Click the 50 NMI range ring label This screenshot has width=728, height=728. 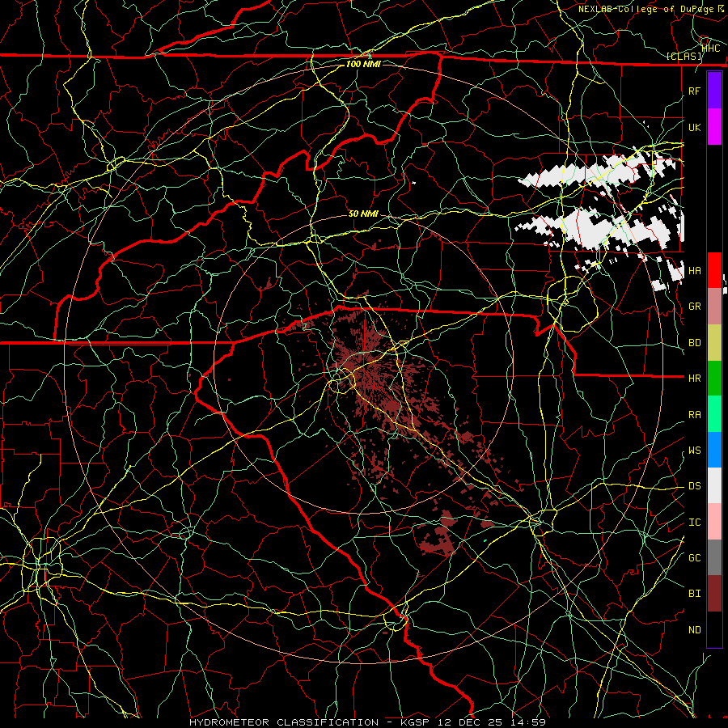[363, 214]
